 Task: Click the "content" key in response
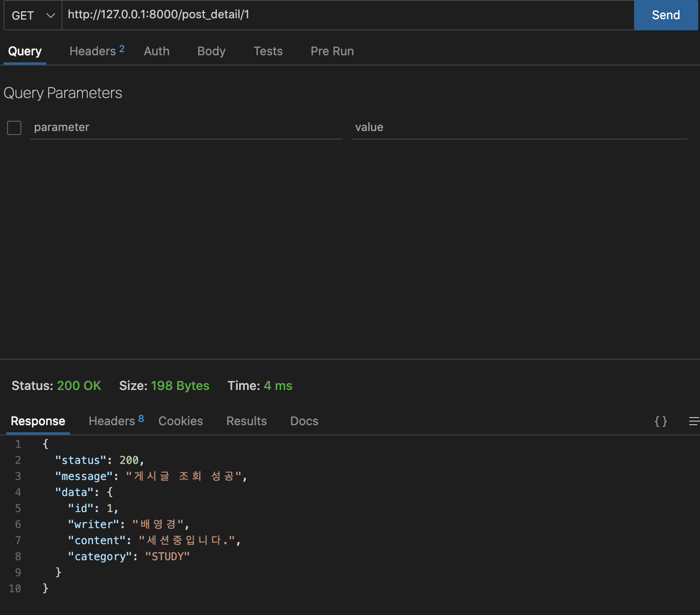coord(97,541)
